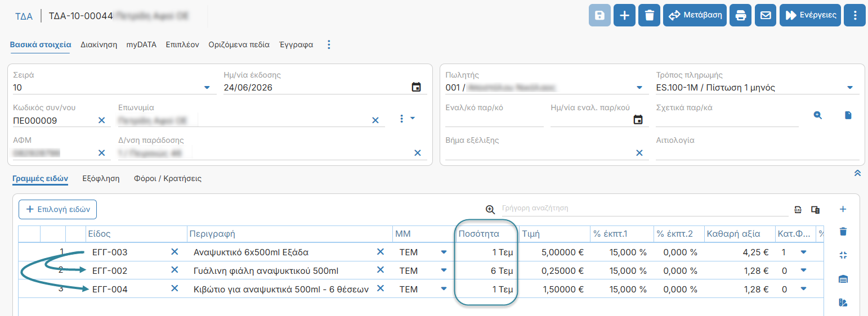This screenshot has height=316, width=868.
Task: Open the Έγγραφα tab
Action: point(296,44)
